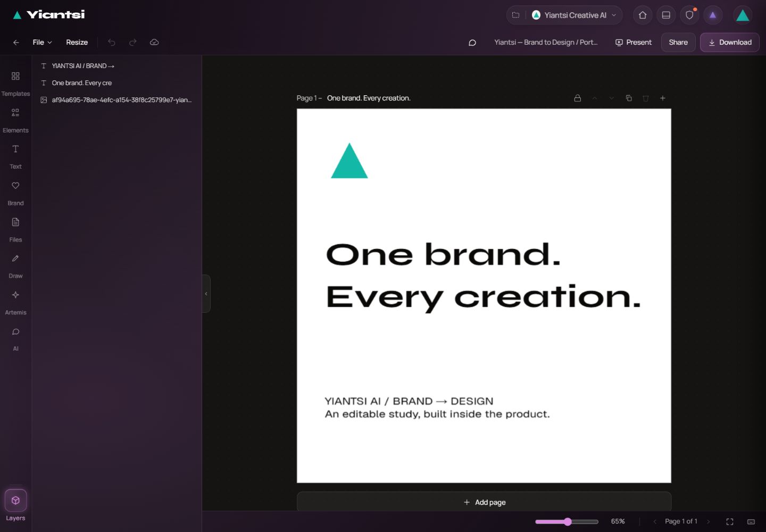
Task: Collapse the left layers panel handle
Action: click(x=206, y=294)
